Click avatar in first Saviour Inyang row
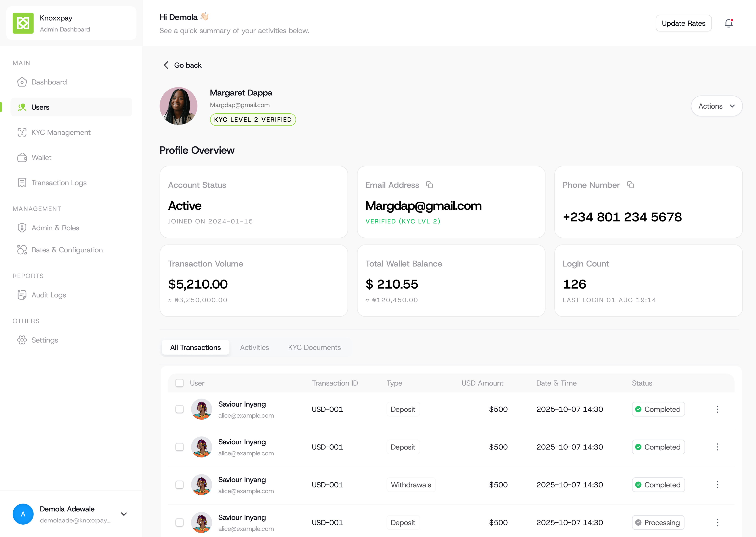This screenshot has height=537, width=756. click(201, 409)
